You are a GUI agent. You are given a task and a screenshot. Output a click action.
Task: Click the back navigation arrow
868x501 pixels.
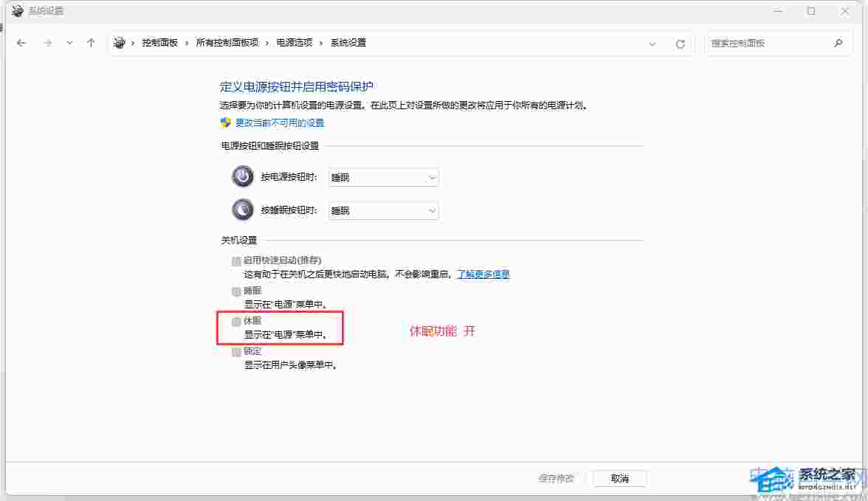[x=21, y=43]
